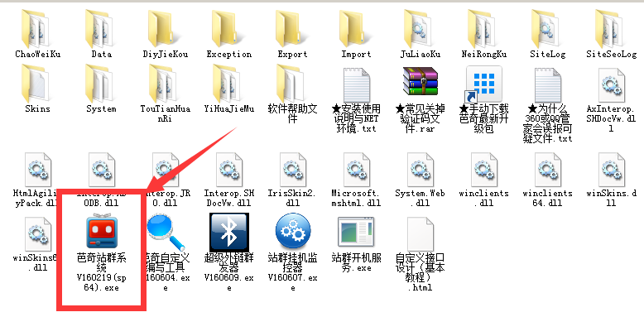644x317 pixels.
Task: Select 芭奇站群系统 V160219 exe robot icon
Action: 102,232
